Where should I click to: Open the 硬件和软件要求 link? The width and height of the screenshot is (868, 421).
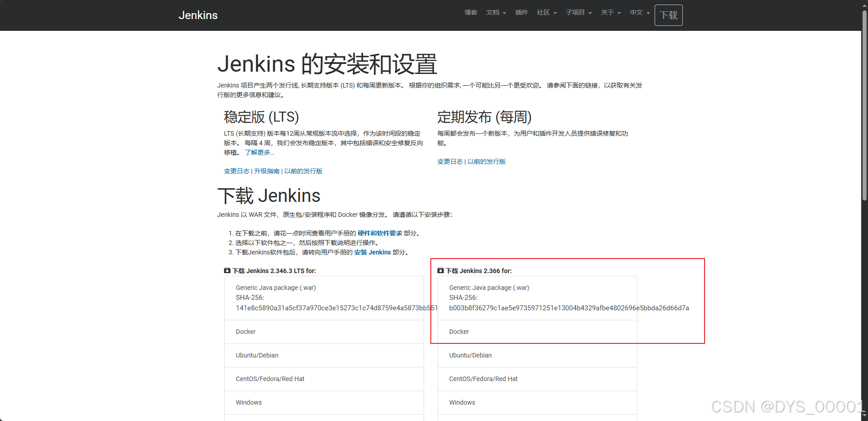[380, 233]
